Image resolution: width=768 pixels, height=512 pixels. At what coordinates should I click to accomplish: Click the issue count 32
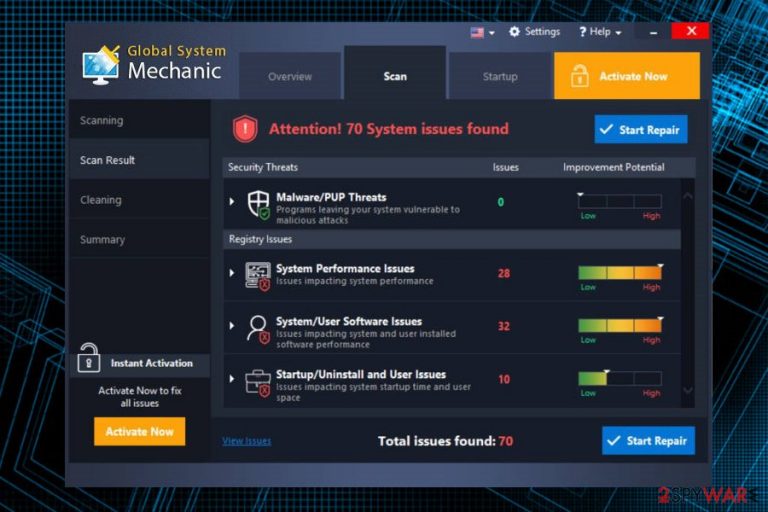[504, 326]
